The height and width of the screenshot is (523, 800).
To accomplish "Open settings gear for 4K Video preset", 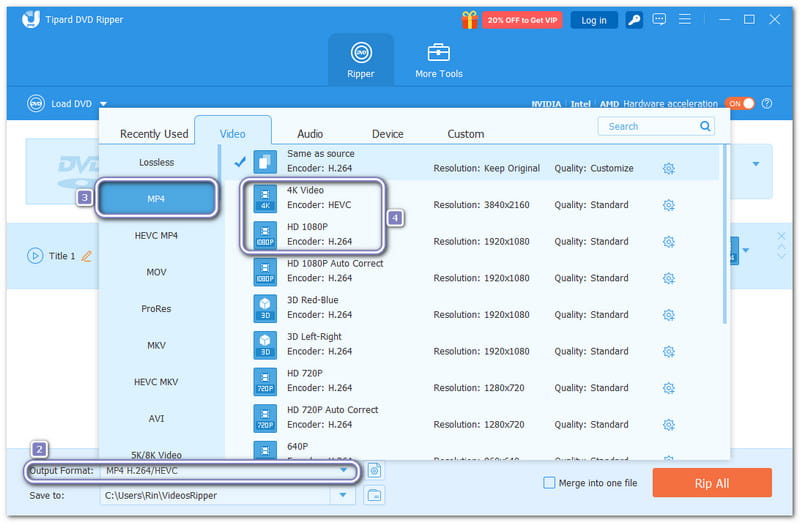I will (x=669, y=205).
